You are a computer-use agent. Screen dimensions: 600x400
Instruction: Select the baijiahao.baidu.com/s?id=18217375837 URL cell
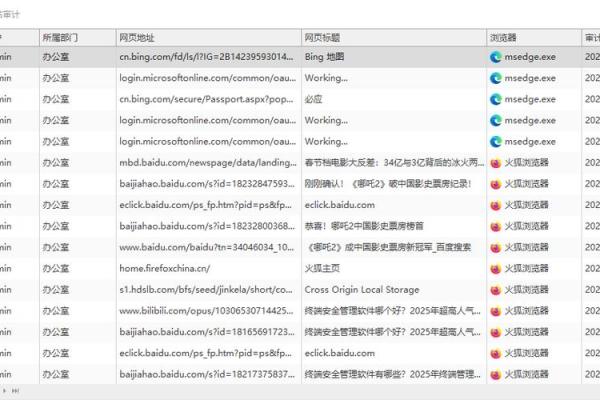pos(209,374)
